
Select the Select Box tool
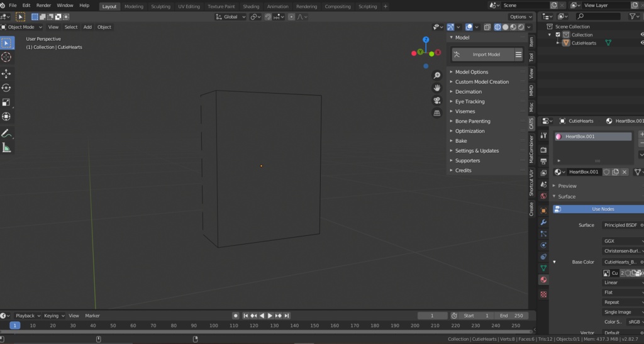coord(6,43)
